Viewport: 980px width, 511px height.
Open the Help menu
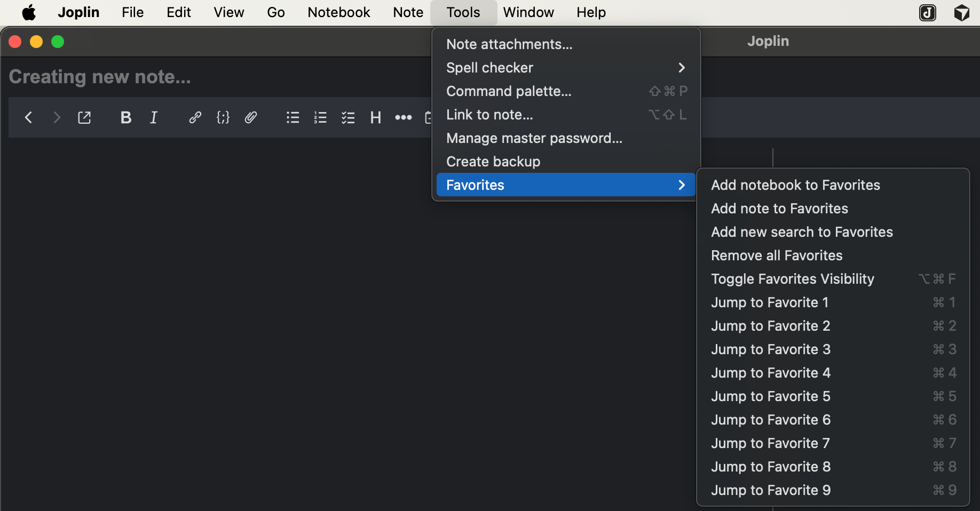(x=591, y=12)
